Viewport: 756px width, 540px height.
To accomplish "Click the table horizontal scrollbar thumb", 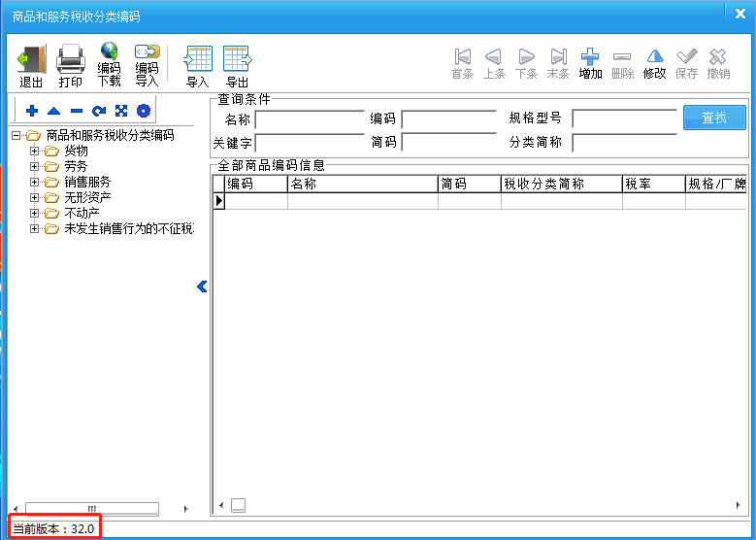I will [238, 505].
